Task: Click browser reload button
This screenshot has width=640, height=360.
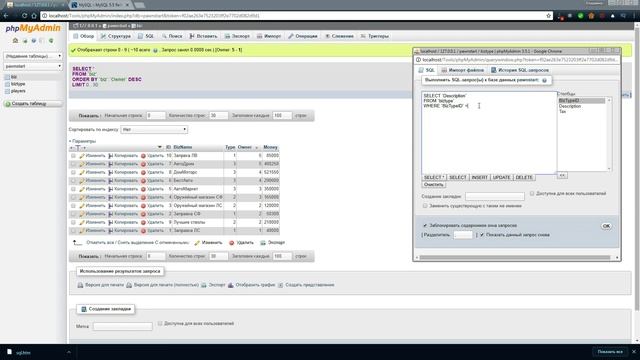Action: [24, 16]
